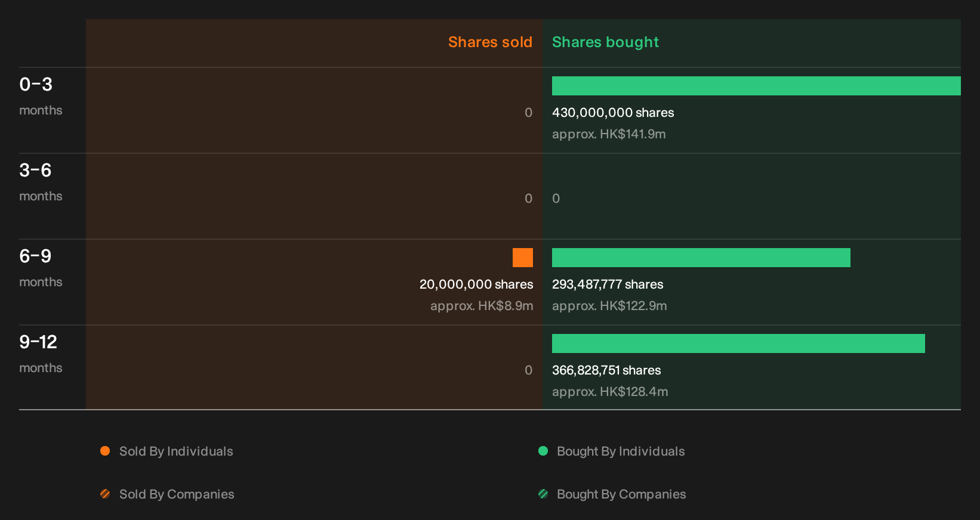The image size is (980, 520).
Task: Click the Bought By Companies legend label
Action: (621, 494)
